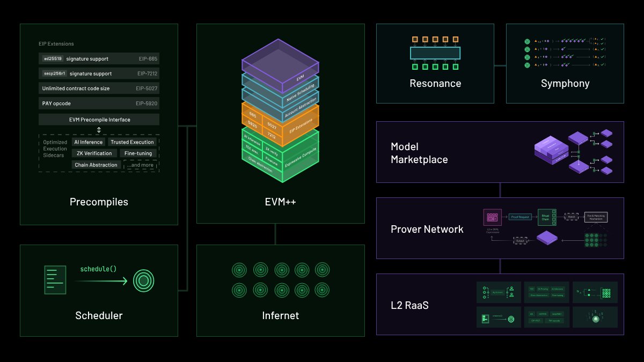Select an Infernet node ripple icon
Image resolution: width=644 pixels, height=362 pixels.
pyautogui.click(x=238, y=270)
